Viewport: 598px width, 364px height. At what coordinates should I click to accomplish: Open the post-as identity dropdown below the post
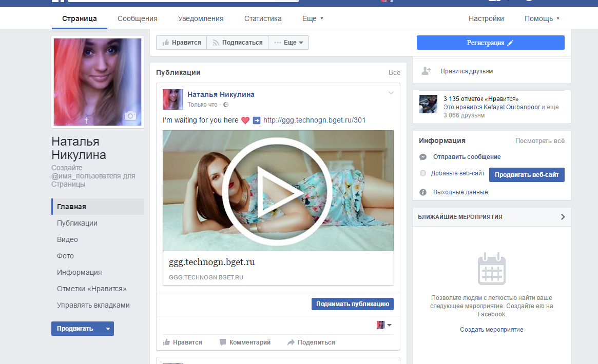pos(384,325)
